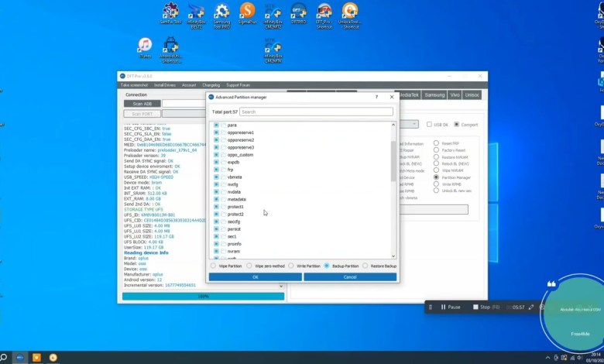604x364 pixels.
Task: Toggle the opporeserve1 partition checkbox
Action: 216,132
